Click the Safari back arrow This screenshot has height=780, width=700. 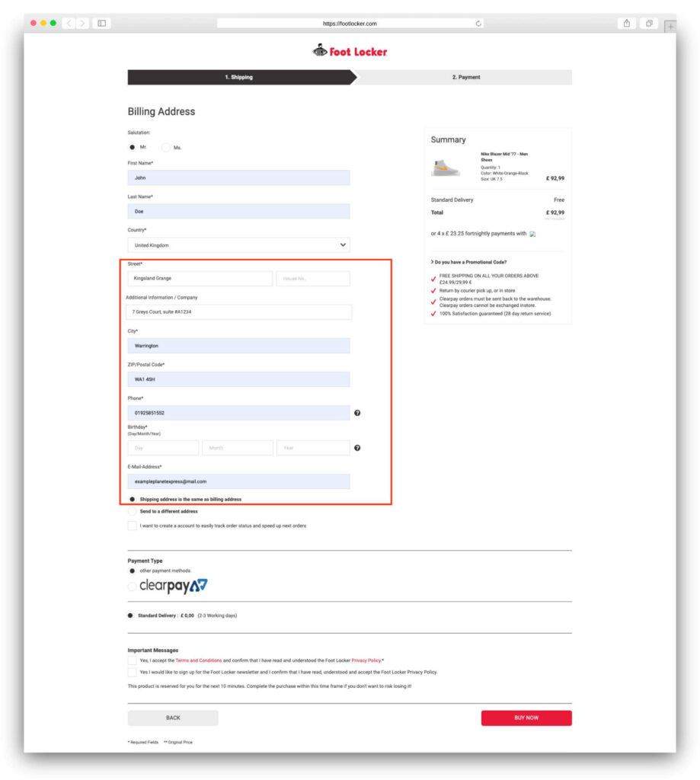point(69,24)
